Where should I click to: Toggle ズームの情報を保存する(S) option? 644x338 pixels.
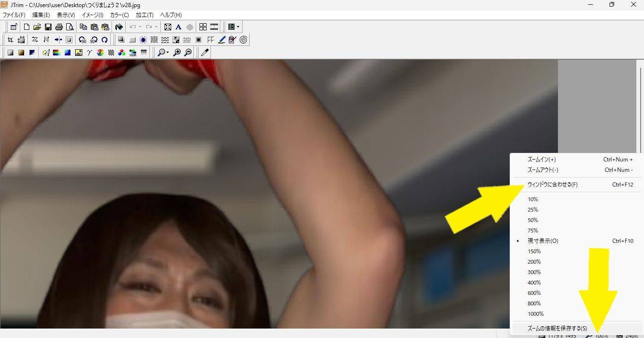[x=557, y=328]
